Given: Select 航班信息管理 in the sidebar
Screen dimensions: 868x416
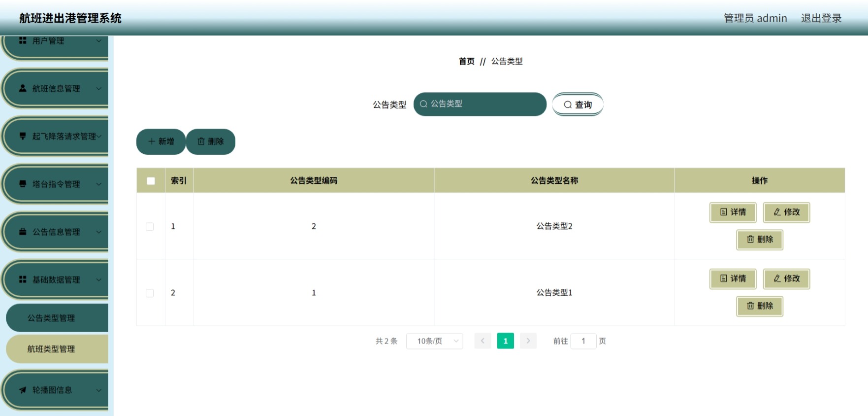Looking at the screenshot, I should 55,89.
